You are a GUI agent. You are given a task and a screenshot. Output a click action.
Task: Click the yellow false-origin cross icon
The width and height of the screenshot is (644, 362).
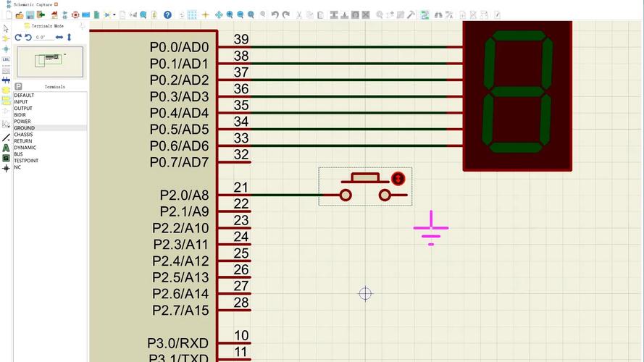tap(205, 15)
